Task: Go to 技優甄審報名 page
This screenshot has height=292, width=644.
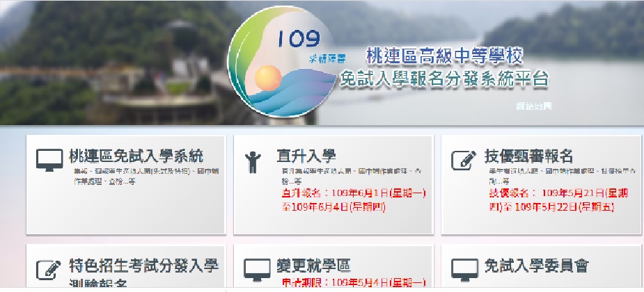Action: click(x=528, y=156)
